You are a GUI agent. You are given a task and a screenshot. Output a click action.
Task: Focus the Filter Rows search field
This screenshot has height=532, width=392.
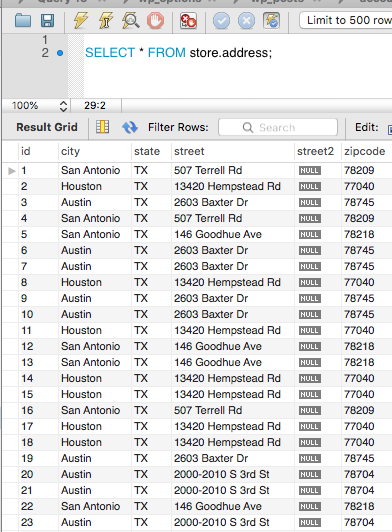(x=278, y=127)
